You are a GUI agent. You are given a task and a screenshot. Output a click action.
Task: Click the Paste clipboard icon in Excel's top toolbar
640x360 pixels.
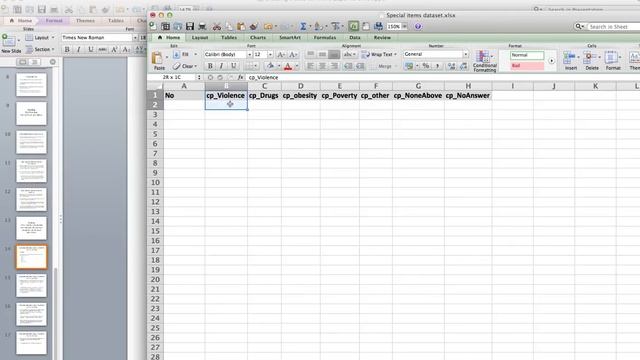(x=241, y=27)
